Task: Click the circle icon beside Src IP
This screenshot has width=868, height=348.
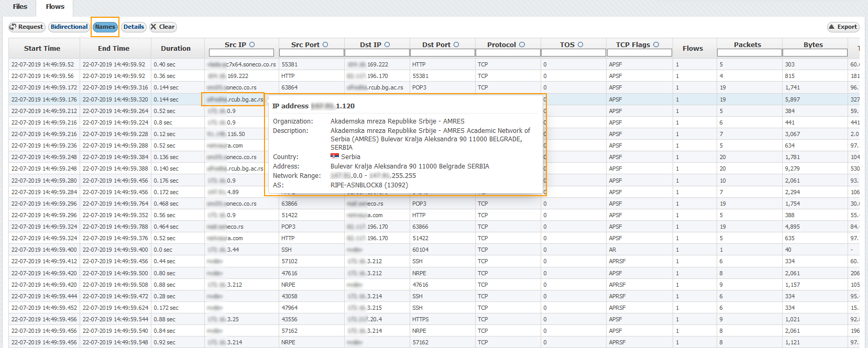Action: coord(252,44)
